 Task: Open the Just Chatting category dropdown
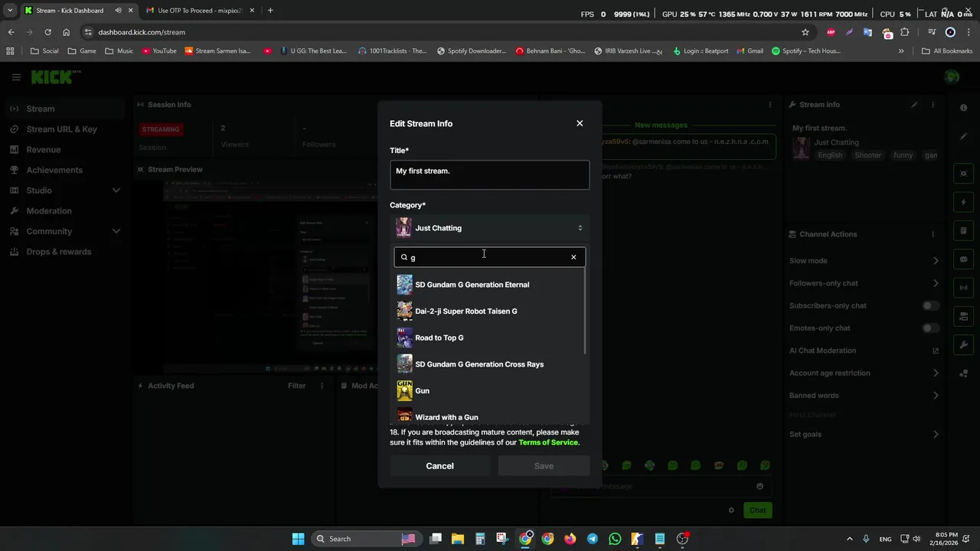[489, 228]
